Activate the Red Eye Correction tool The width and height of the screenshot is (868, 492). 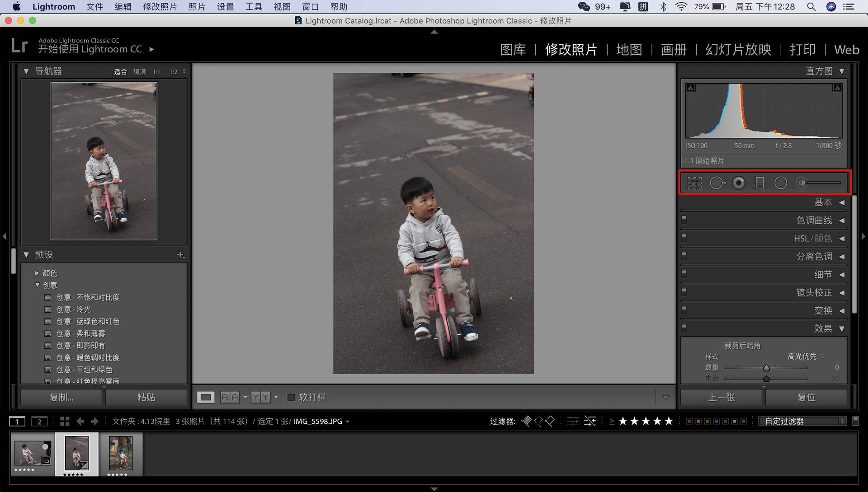(x=739, y=183)
